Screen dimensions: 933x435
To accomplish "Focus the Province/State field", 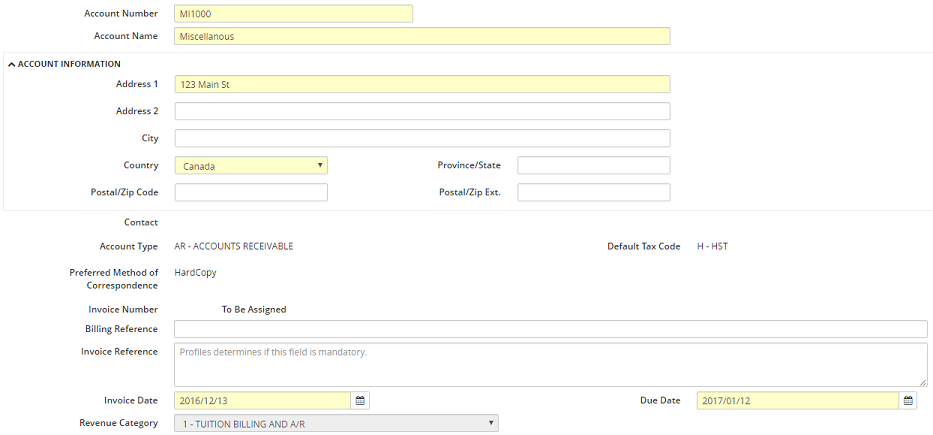I will point(593,166).
